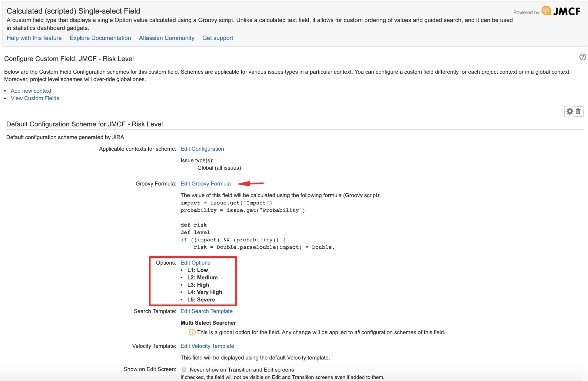Screen dimensions: 588x381
Task: Click the JMCF logo
Action: (x=561, y=11)
